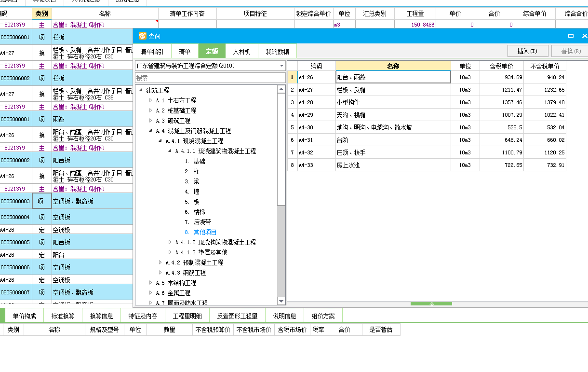Collapse the 建筑工程 tree node

coord(140,90)
